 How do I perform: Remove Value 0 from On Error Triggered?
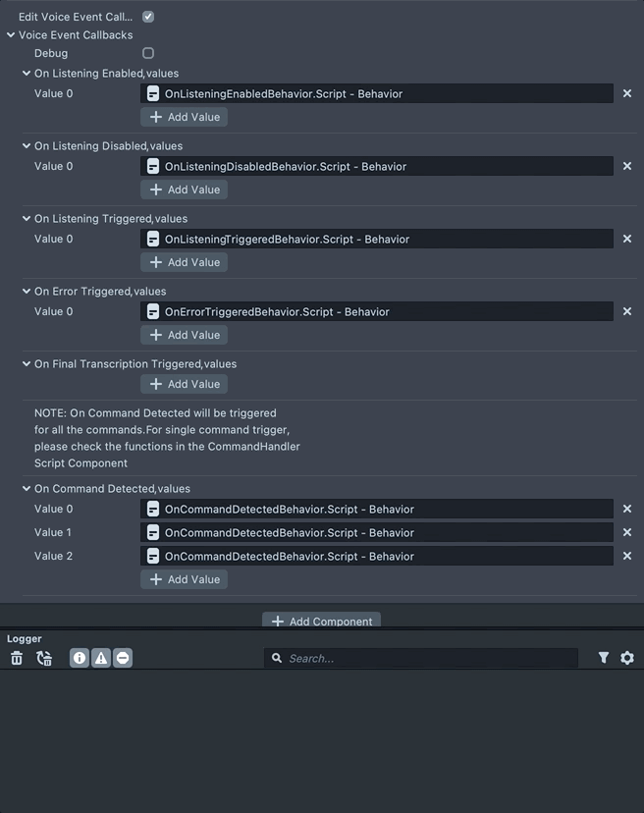(627, 312)
